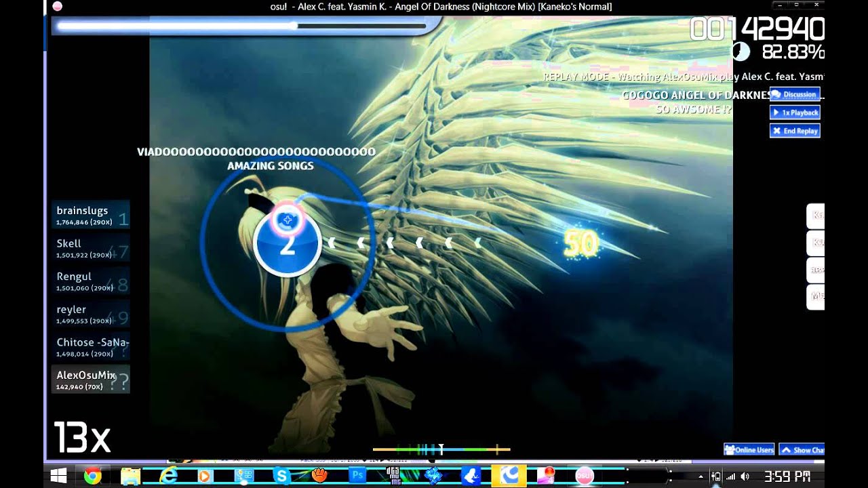Select AlexOsuMix's leaderboard entry
The width and height of the screenshot is (868, 488).
(91, 380)
